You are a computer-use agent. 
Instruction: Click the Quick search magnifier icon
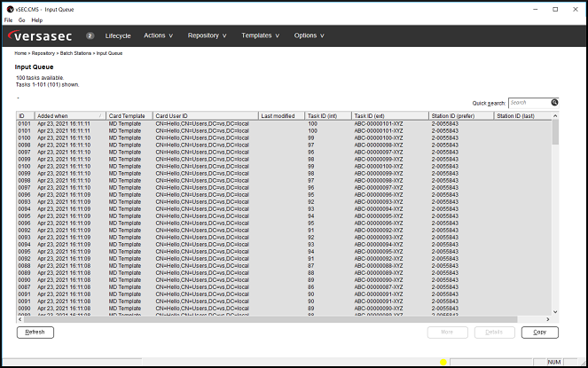point(554,103)
